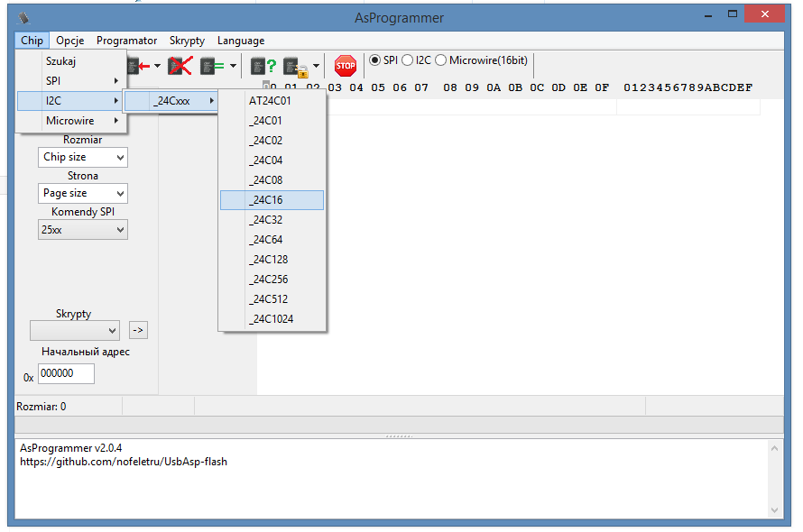Click the read chip icon with red arrow
This screenshot has width=803, height=532.
(x=139, y=66)
